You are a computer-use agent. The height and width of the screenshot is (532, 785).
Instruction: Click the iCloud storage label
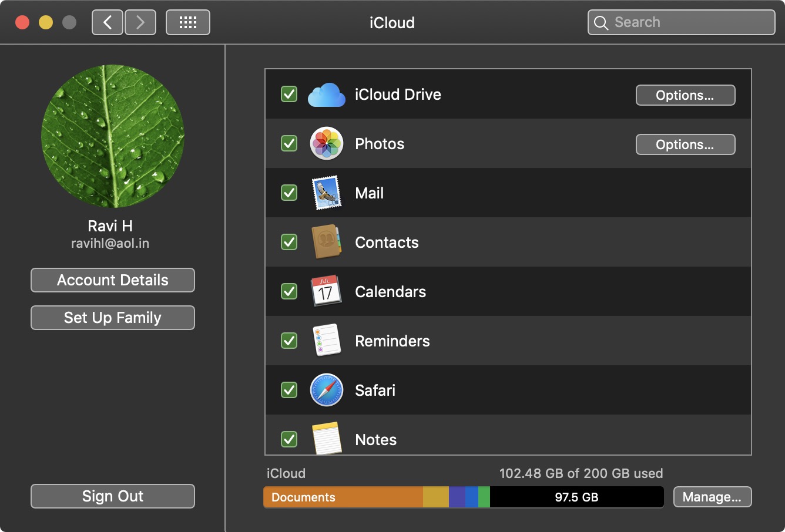point(286,473)
